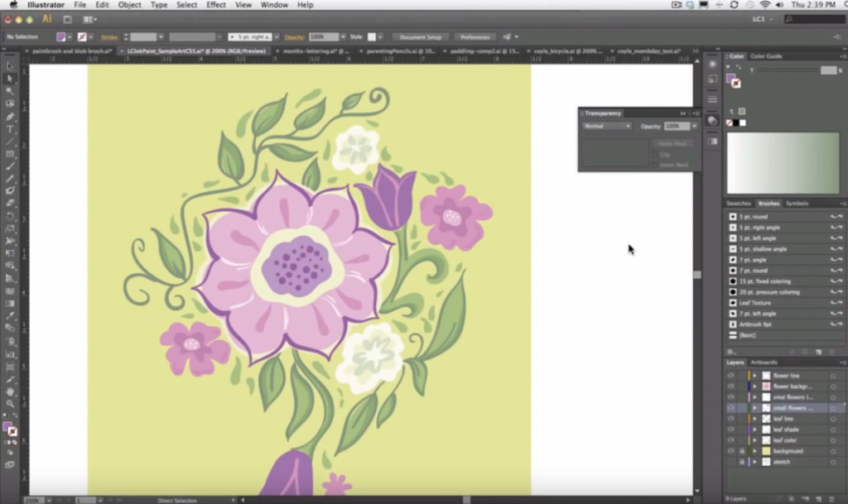848x504 pixels.
Task: Expand the leaf color layer
Action: (754, 440)
